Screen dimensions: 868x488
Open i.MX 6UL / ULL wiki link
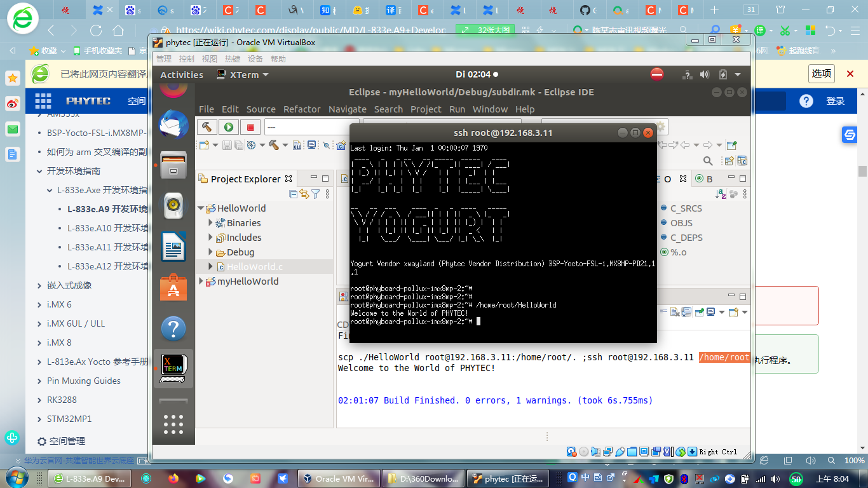tap(76, 323)
